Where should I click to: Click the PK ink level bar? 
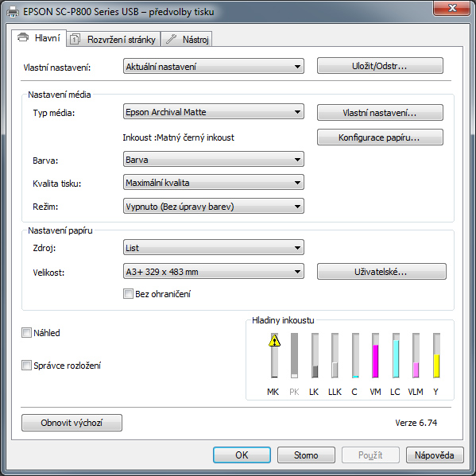tap(294, 355)
